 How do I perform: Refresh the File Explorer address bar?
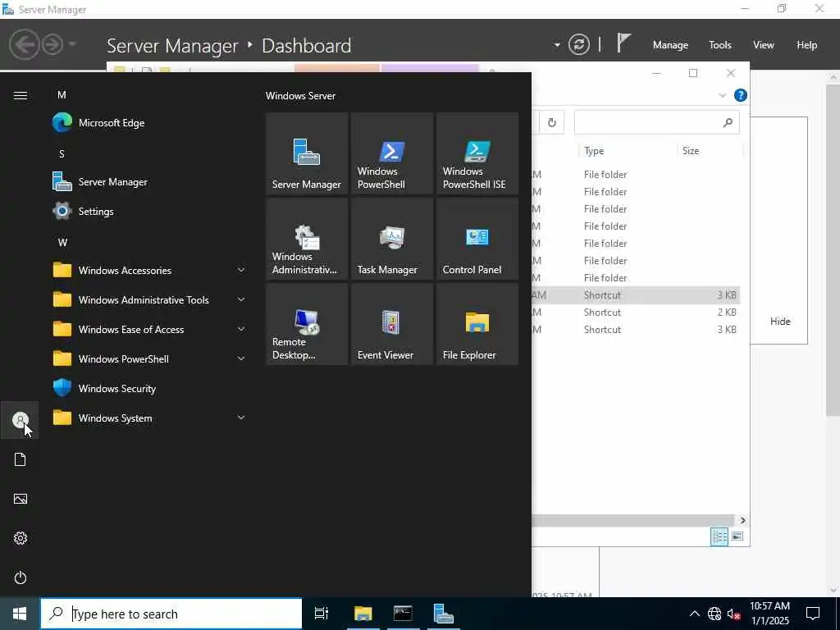point(552,123)
